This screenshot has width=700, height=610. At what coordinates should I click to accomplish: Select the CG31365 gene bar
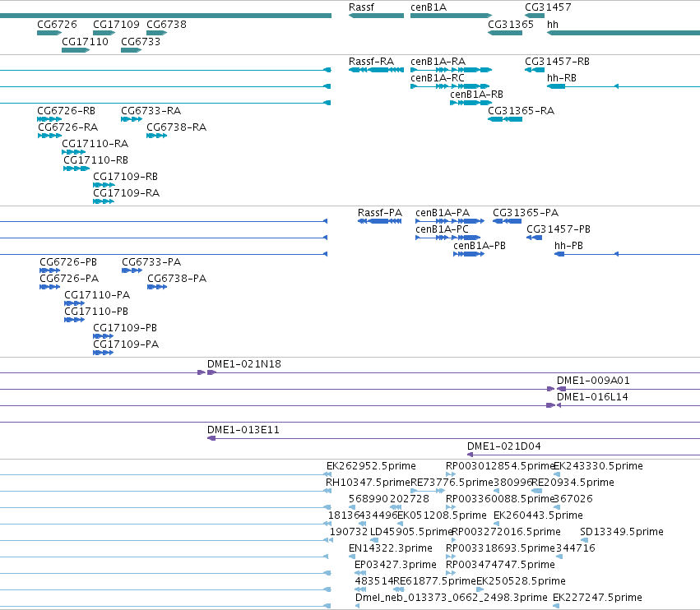(x=505, y=33)
